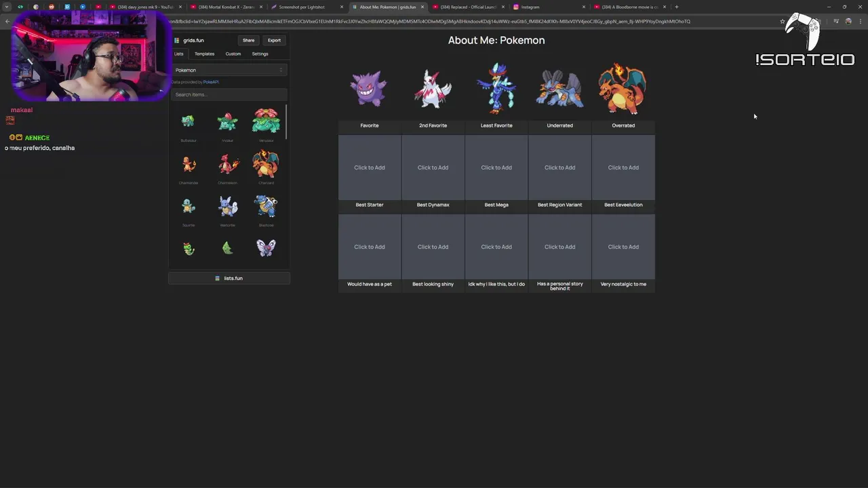Click Gengar in the Favorite cell

[x=369, y=88]
